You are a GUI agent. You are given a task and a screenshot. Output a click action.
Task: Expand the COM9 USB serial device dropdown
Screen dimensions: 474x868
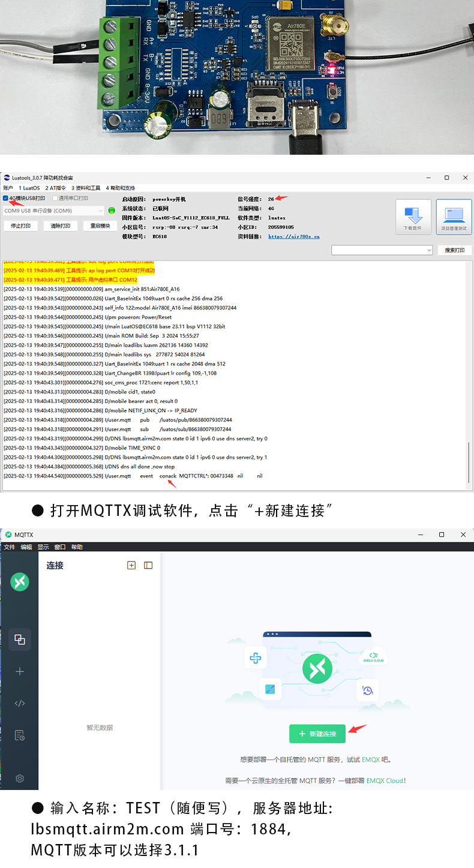[100, 211]
